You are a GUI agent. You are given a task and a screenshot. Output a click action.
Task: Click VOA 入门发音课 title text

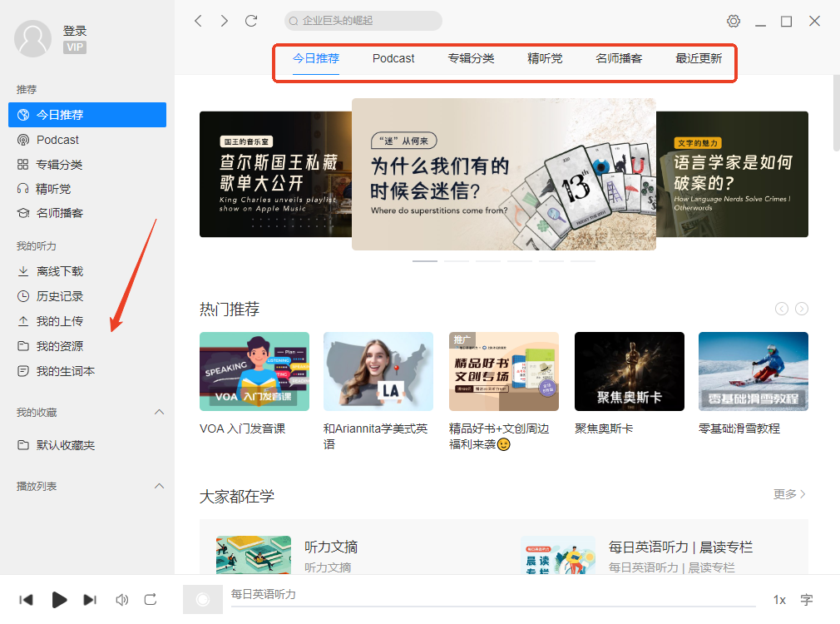click(x=242, y=428)
